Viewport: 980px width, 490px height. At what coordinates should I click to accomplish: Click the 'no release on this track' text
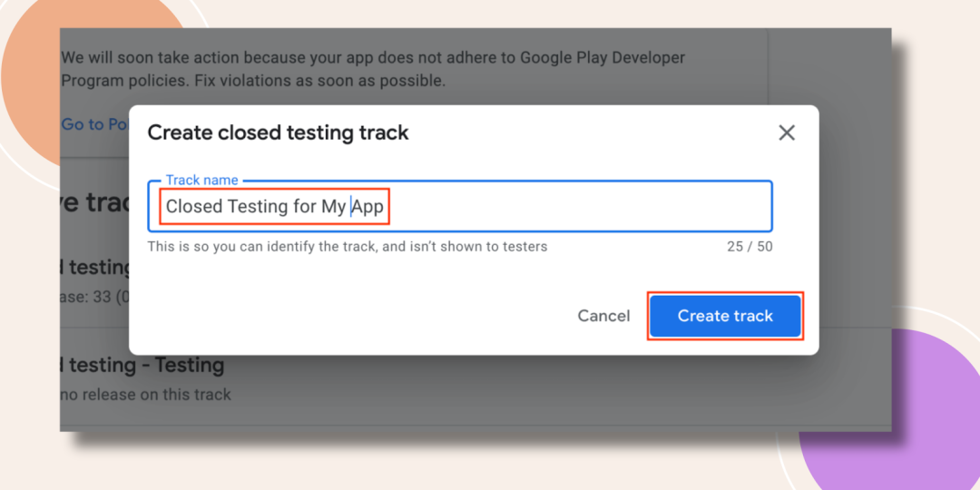click(145, 395)
